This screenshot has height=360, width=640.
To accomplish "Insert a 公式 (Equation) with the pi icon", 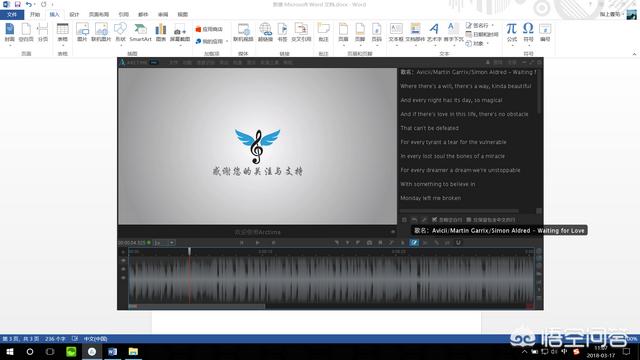I will (511, 33).
